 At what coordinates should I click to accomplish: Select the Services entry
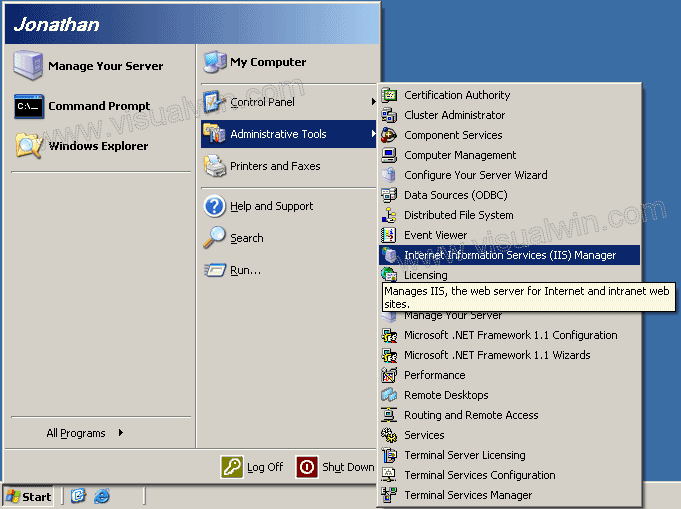coord(509,435)
